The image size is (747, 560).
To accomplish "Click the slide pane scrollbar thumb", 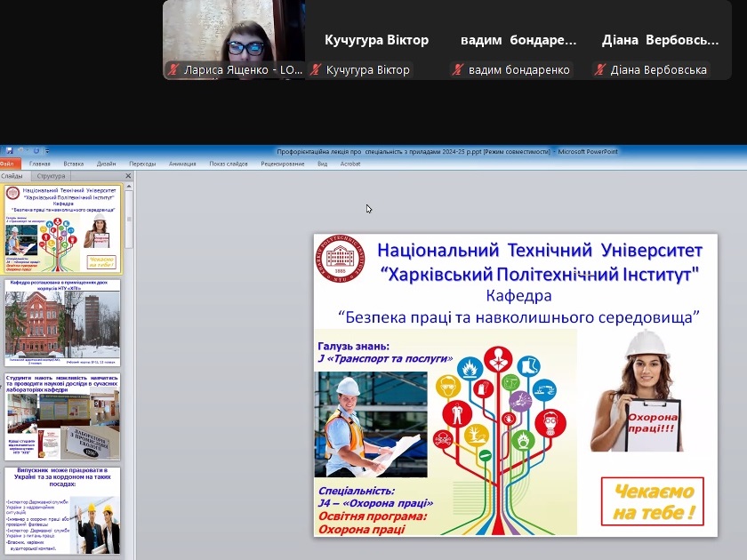I will 129,220.
